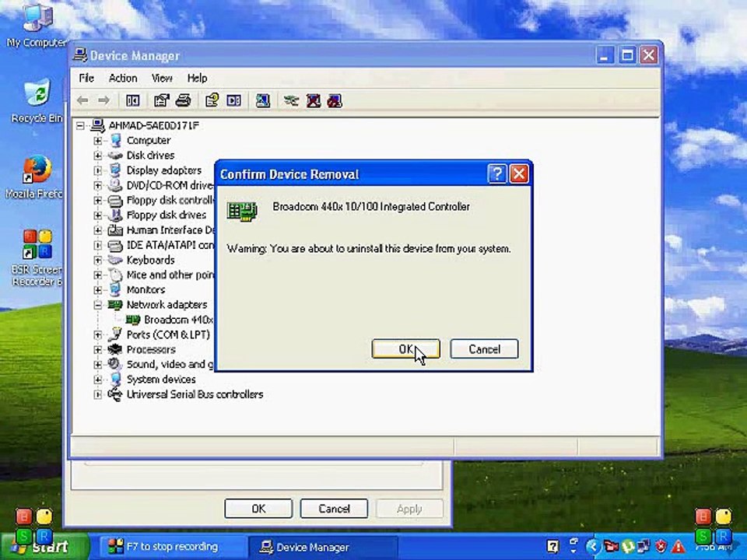Image resolution: width=747 pixels, height=560 pixels.
Task: Click the network card icon in dialog
Action: [242, 211]
